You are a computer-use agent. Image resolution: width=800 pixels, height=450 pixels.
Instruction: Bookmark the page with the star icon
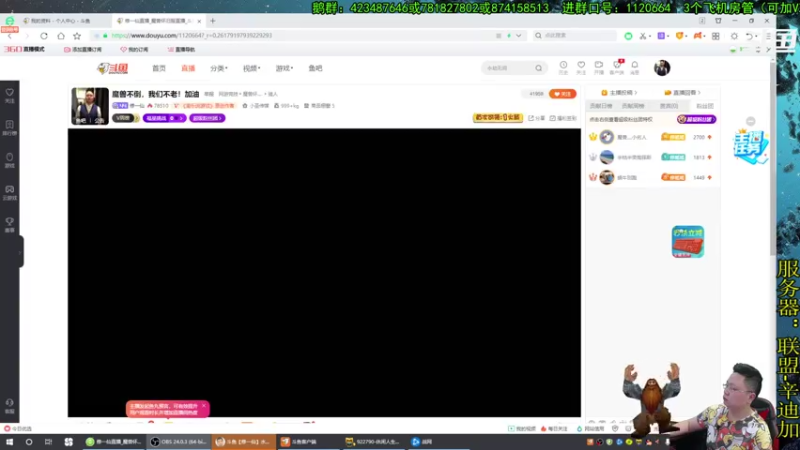[x=77, y=36]
